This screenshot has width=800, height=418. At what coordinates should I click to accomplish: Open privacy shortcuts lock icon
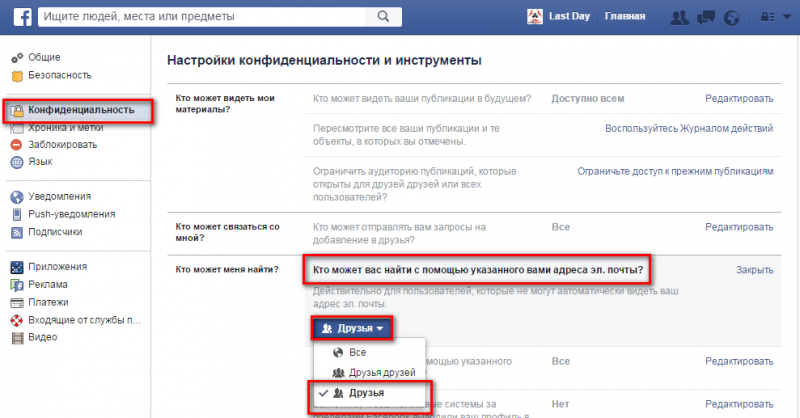(x=767, y=17)
